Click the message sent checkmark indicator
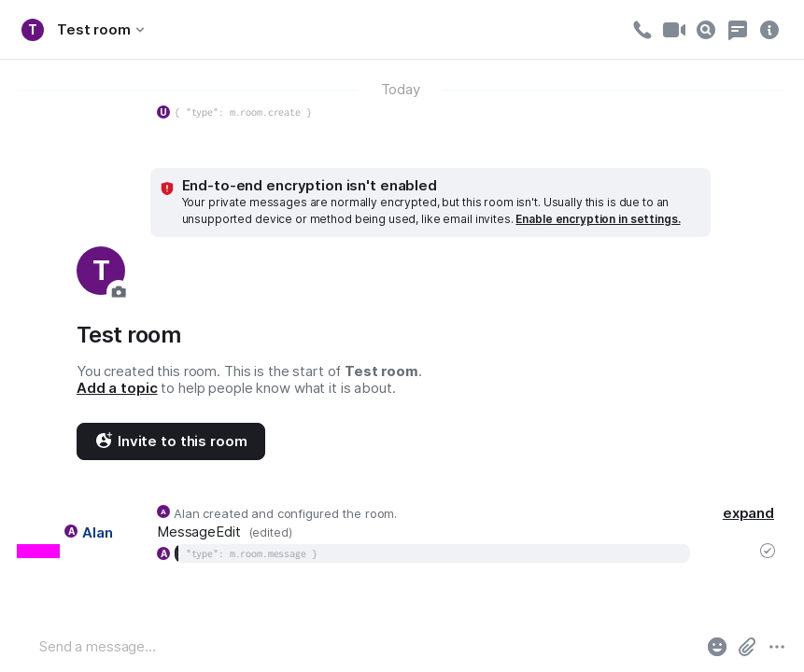The width and height of the screenshot is (804, 672). point(768,551)
